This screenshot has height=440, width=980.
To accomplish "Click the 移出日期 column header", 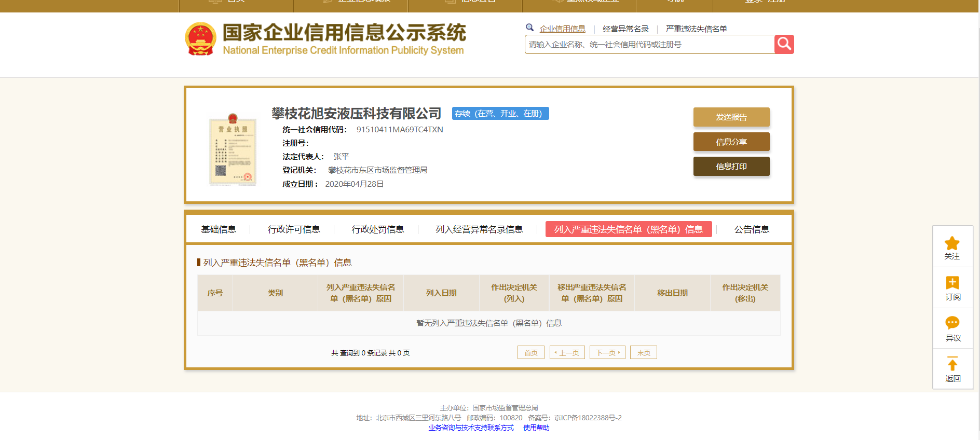I will pos(672,293).
